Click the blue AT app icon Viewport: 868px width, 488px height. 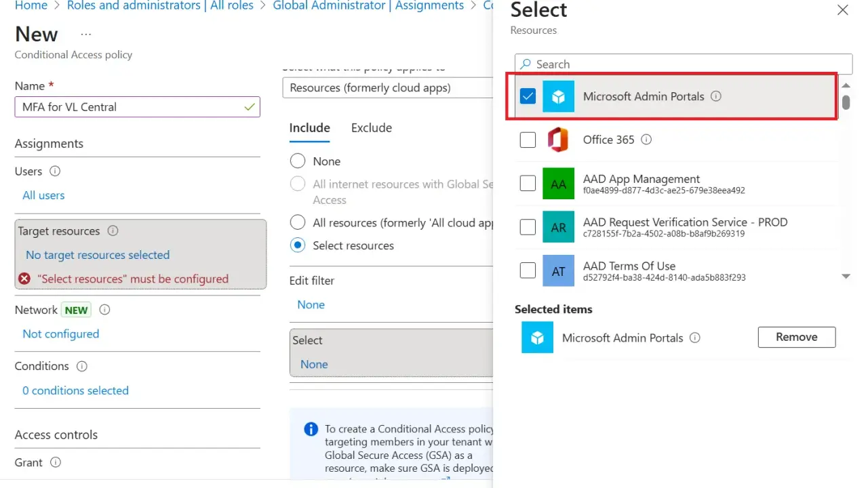(x=558, y=270)
